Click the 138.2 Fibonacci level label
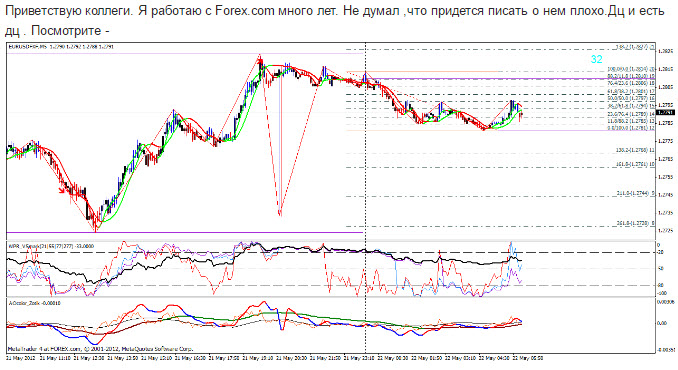The image size is (678, 370). coord(635,150)
